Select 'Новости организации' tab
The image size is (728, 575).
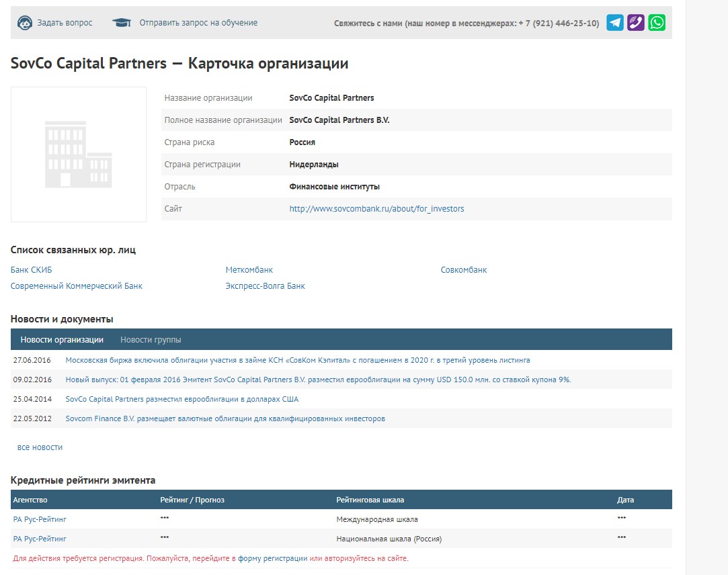(x=62, y=340)
